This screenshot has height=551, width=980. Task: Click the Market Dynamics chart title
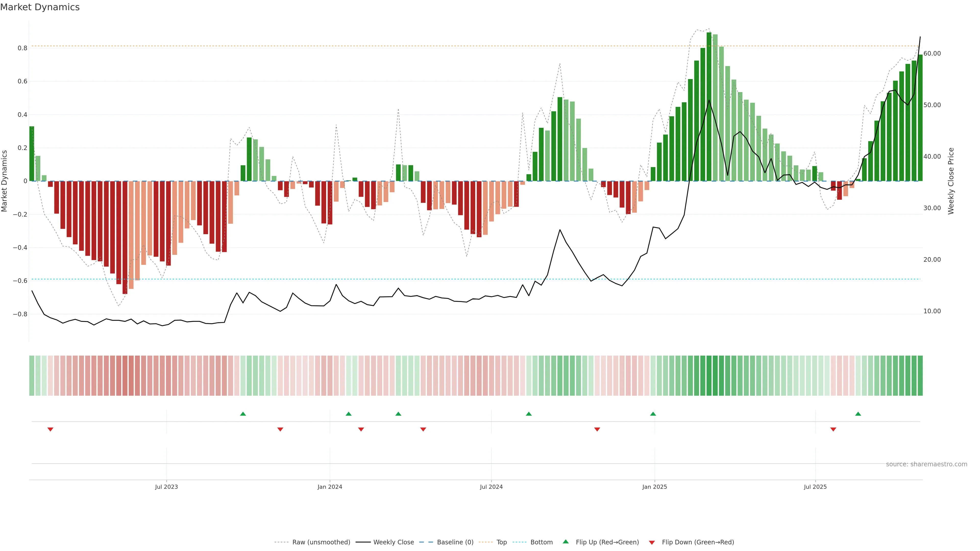pos(40,7)
